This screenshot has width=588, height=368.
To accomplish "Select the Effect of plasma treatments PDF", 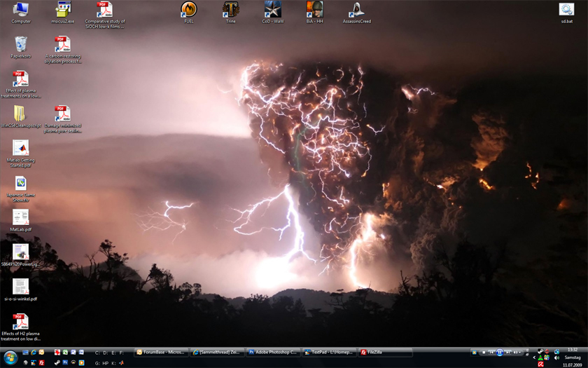I will pyautogui.click(x=20, y=84).
